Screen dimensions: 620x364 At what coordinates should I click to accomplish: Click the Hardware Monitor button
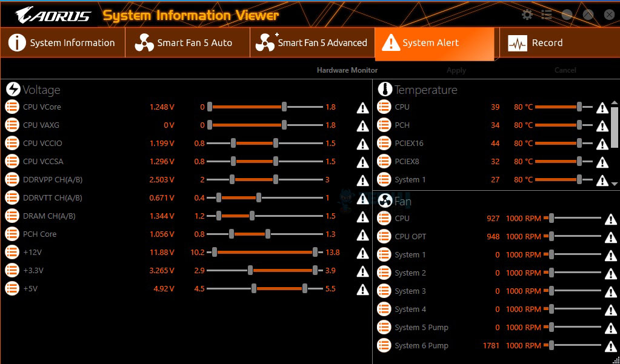[x=347, y=70]
